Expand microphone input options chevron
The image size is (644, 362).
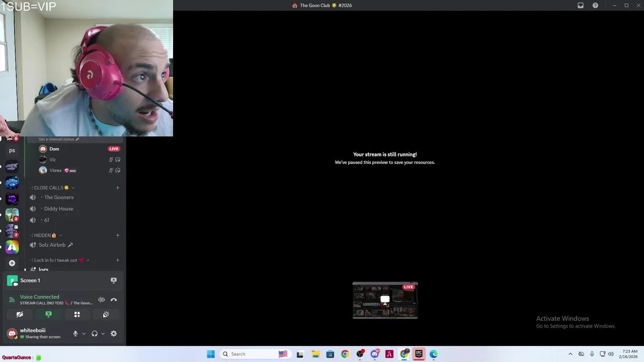(x=84, y=333)
